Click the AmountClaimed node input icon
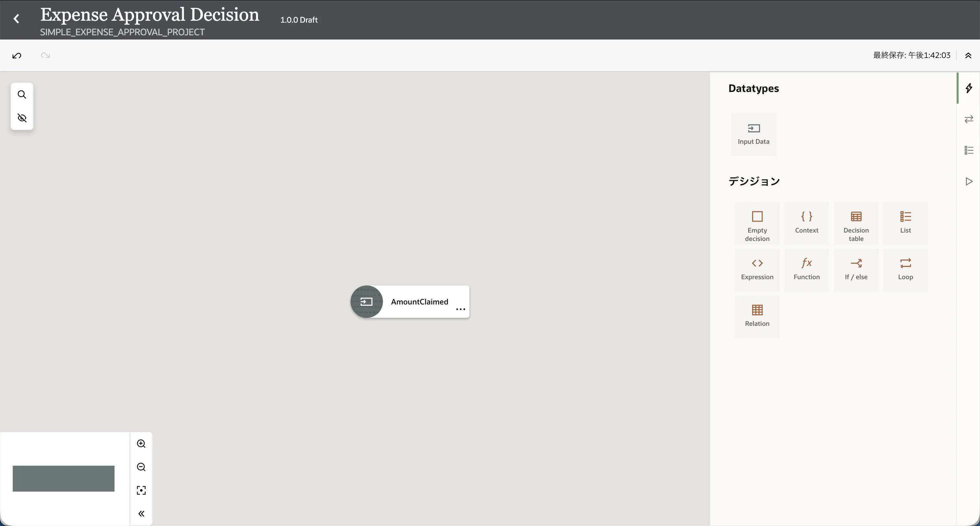The height and width of the screenshot is (526, 980). [x=366, y=302]
